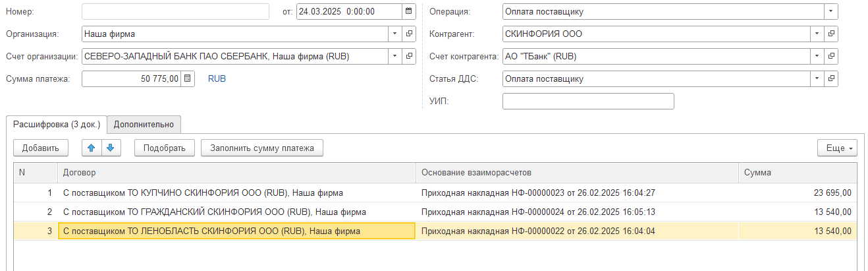Viewport: 868px width, 271px height.
Task: Expand the Операция dropdown list
Action: pyautogui.click(x=831, y=12)
